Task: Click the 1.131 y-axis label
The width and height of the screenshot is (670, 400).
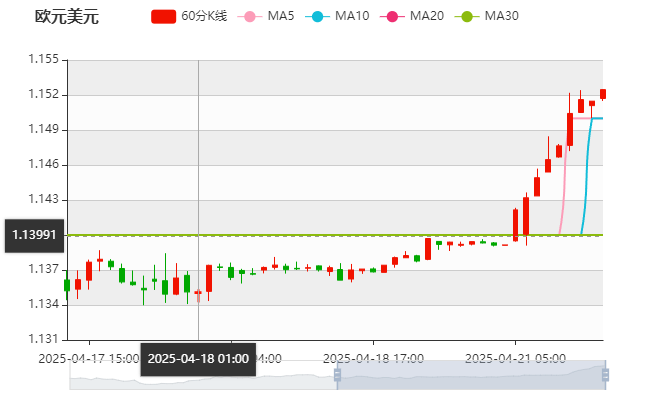Action: coord(43,339)
